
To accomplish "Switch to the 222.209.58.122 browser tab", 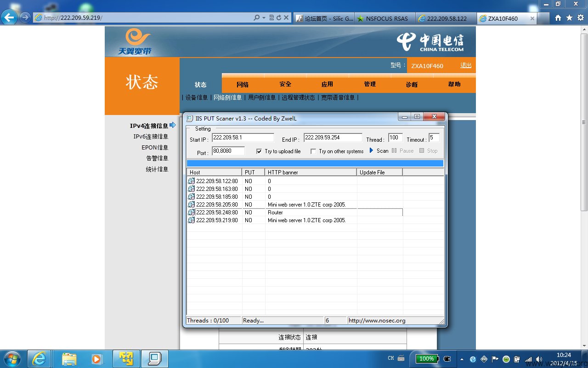I will click(446, 18).
